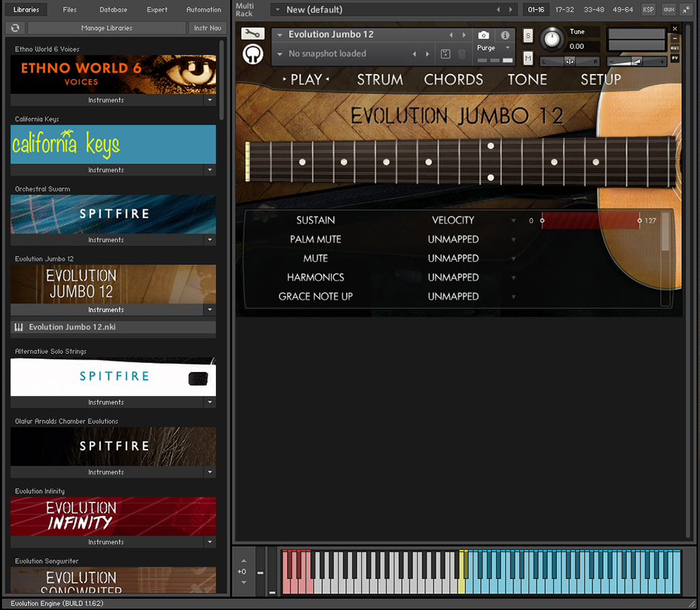Screen dimensions: 700x610
Task: Click the Sustain velocity range bar
Action: point(591,221)
